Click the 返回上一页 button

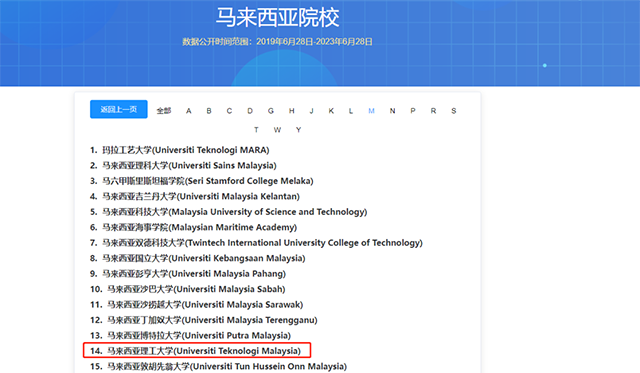pos(118,109)
